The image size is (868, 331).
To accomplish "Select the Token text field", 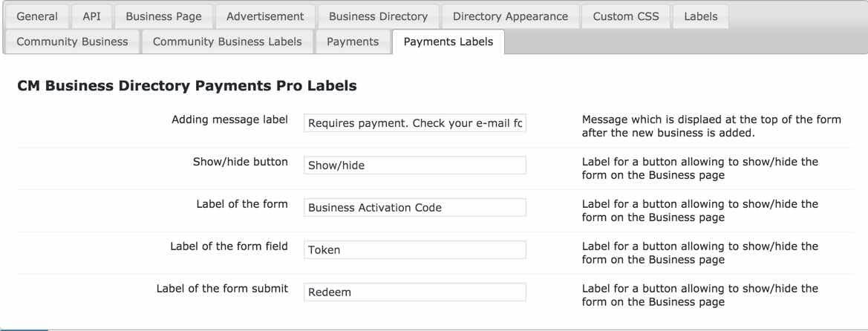I will coord(415,250).
